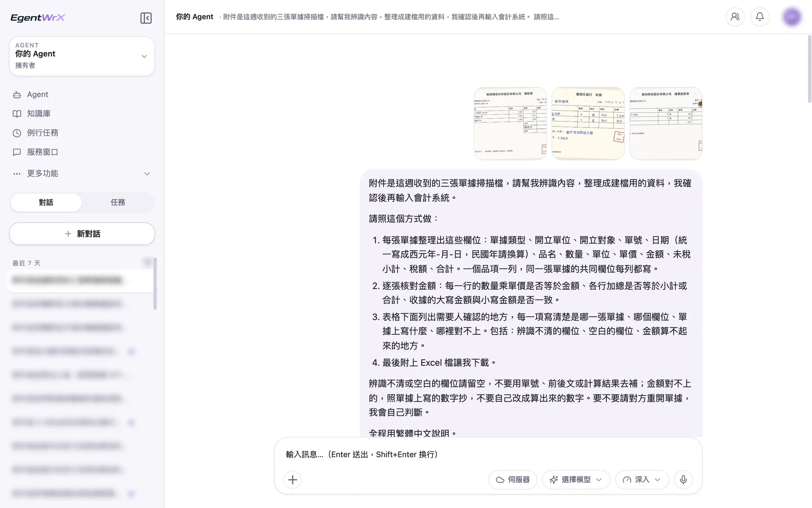812x508 pixels.
Task: Open 服務窗口 service window
Action: [x=82, y=152]
